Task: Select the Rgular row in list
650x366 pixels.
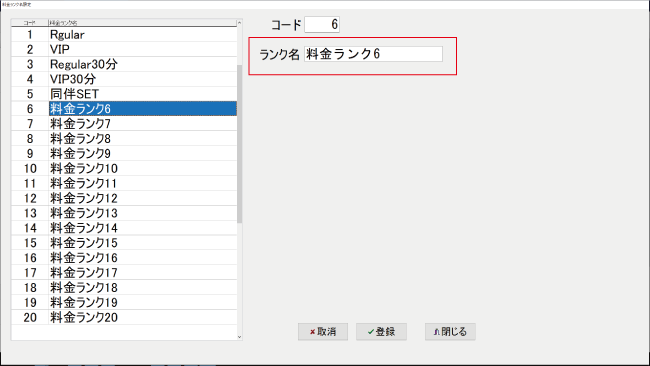Action: tap(124, 34)
